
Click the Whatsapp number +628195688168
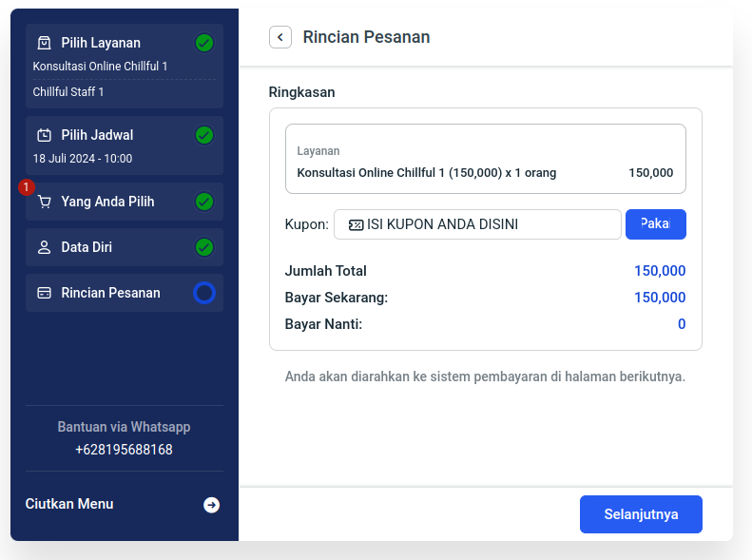pyautogui.click(x=124, y=450)
